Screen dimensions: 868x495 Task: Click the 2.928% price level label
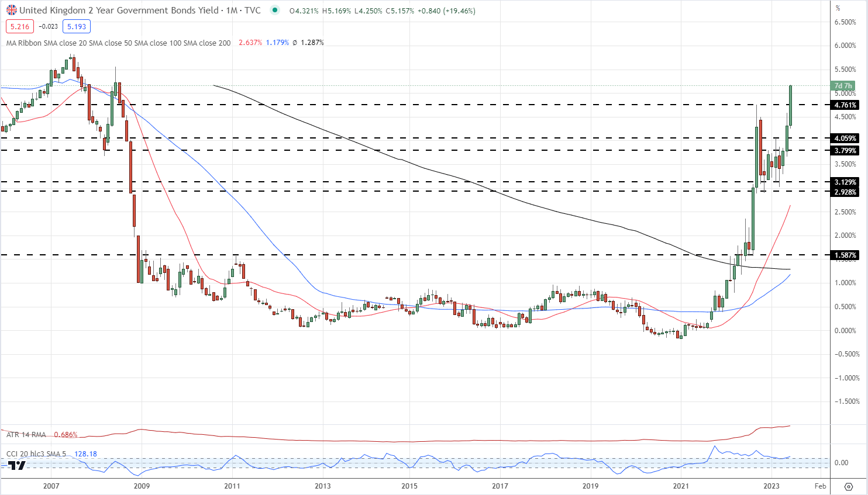(x=845, y=192)
